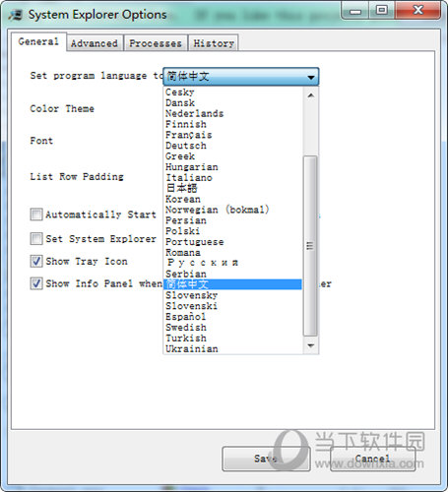Select Serbian language option
The image size is (448, 492).
232,274
